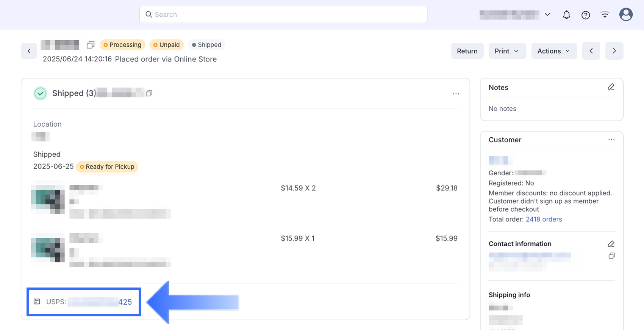Copy the contact information
Screen dimensions: 644x330
611,256
